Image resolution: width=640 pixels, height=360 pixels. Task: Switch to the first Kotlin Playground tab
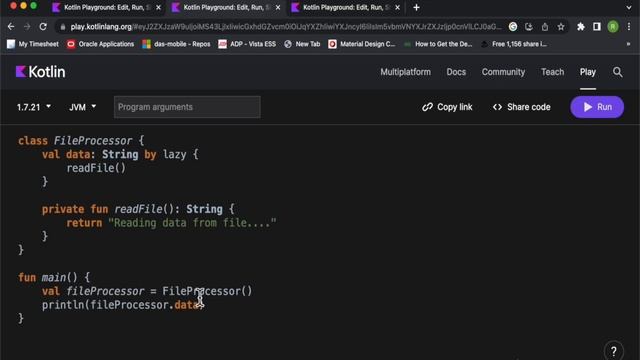tap(106, 7)
